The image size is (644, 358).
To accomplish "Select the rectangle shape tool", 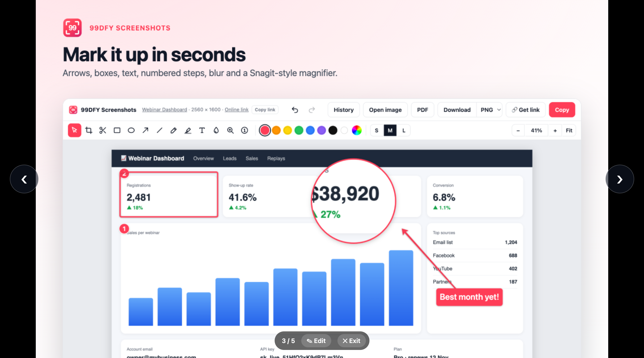I will tap(117, 130).
